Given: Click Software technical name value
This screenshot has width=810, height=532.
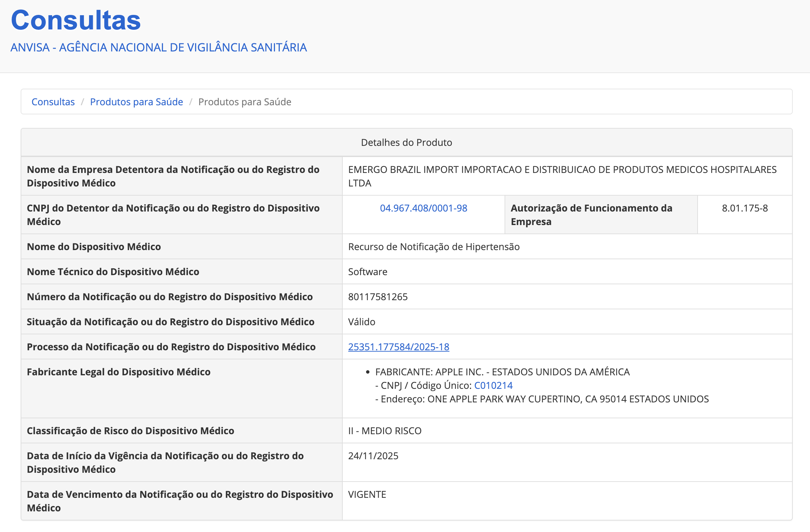Looking at the screenshot, I should click(x=367, y=272).
